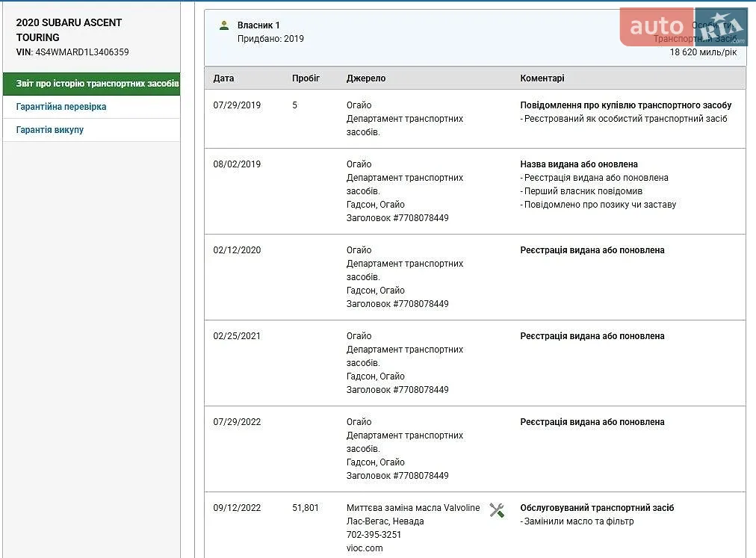Click the Дата column header

(x=223, y=78)
